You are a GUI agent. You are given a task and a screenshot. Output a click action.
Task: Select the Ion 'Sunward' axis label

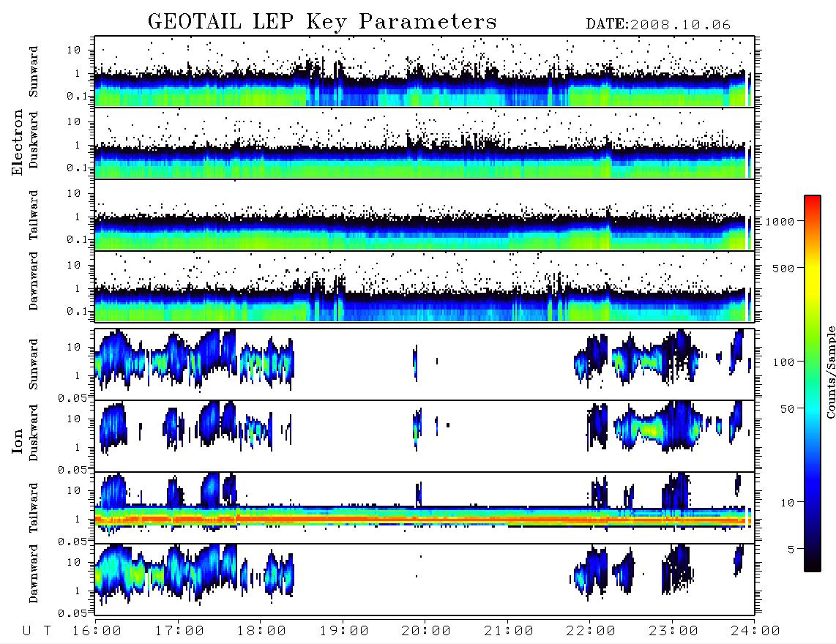(34, 364)
